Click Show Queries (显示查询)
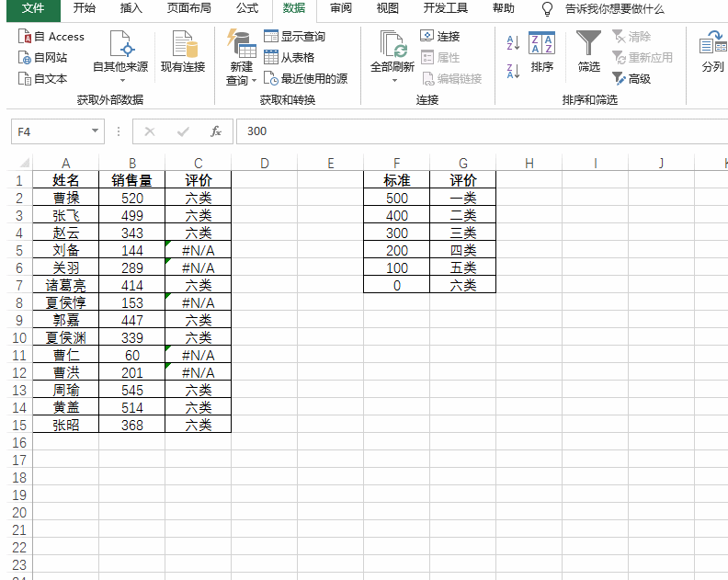Viewport: 728px width, 580px height. (x=294, y=36)
